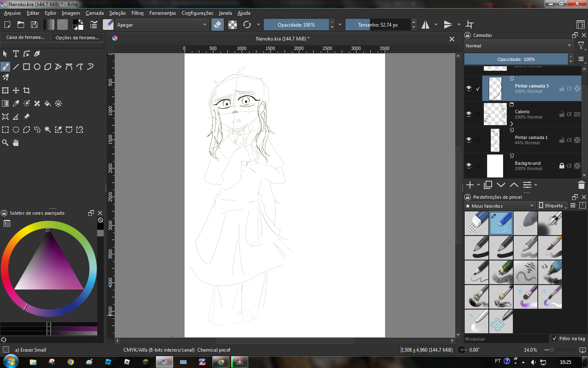Click horizontal mirror tool icon
This screenshot has width=588, height=368.
click(x=425, y=25)
